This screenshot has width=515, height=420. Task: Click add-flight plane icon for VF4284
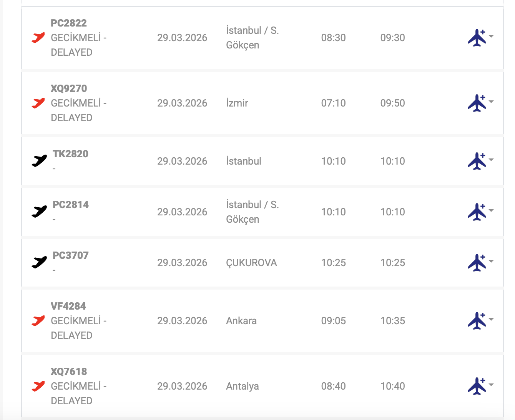click(477, 321)
